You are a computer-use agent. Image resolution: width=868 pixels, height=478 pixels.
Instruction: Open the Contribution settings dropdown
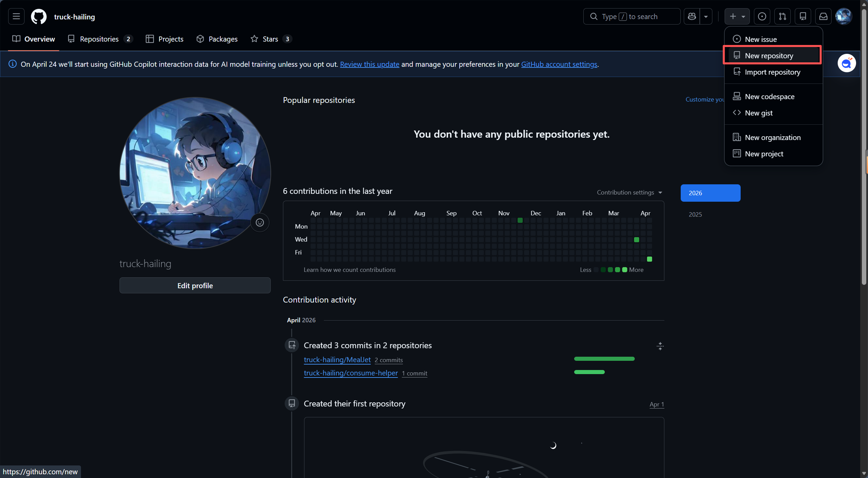point(629,192)
